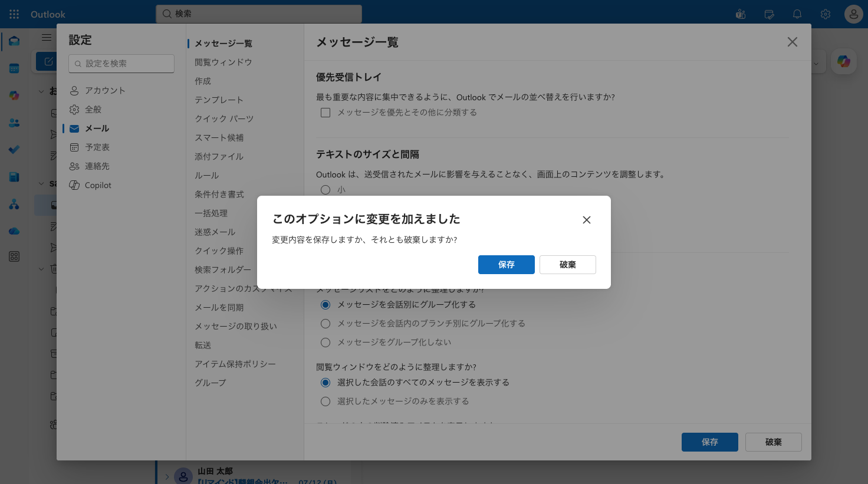Open the 条件付き書式 settings section

219,195
